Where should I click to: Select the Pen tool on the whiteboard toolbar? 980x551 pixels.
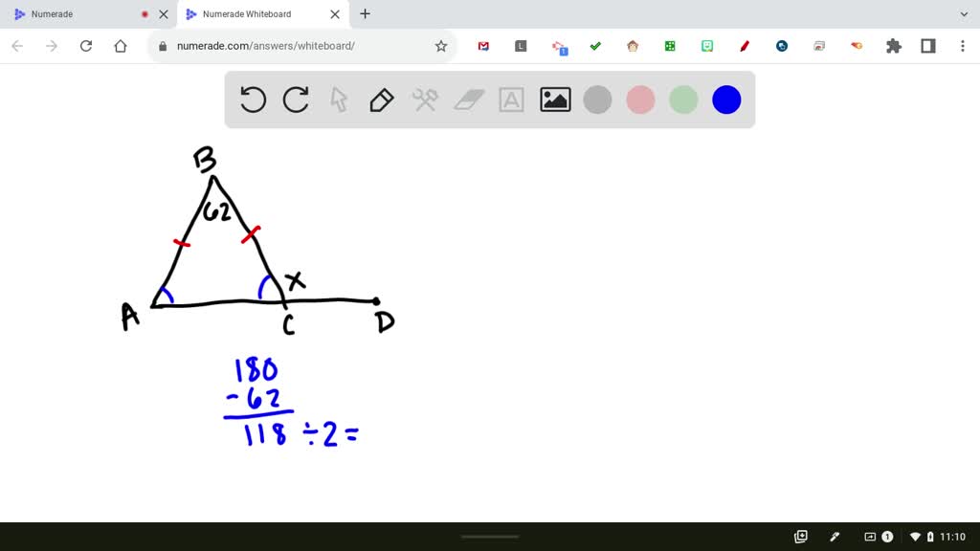(381, 99)
